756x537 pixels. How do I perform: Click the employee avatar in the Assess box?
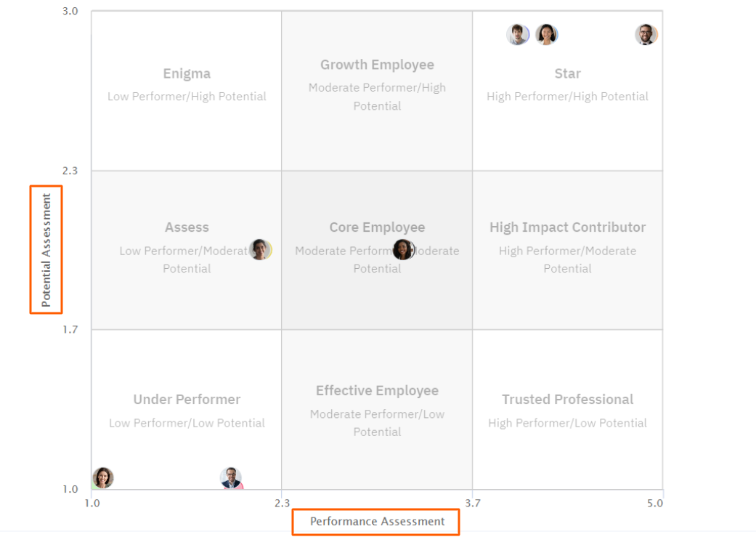tap(260, 249)
